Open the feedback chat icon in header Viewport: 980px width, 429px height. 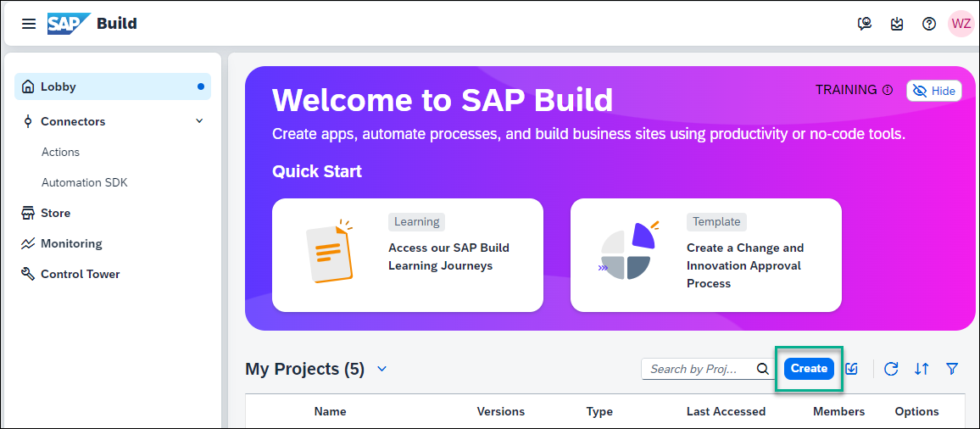865,24
